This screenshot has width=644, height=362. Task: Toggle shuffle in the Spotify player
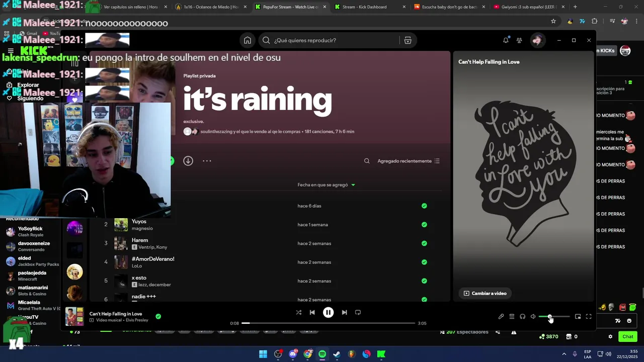[298, 312]
